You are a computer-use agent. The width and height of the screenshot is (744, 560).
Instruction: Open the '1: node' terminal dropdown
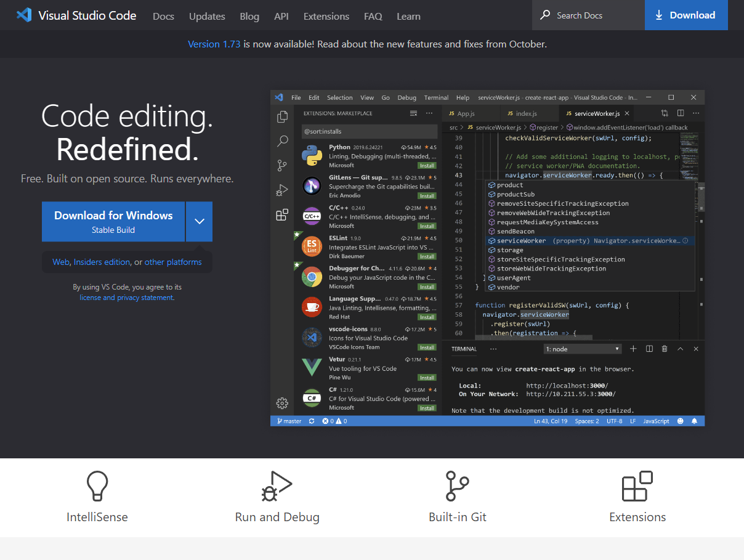click(x=583, y=349)
